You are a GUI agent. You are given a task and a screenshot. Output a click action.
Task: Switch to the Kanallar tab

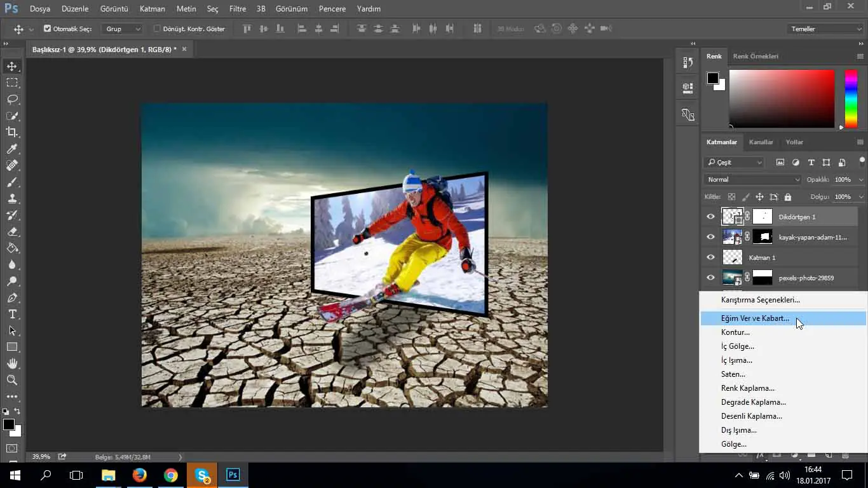(761, 142)
